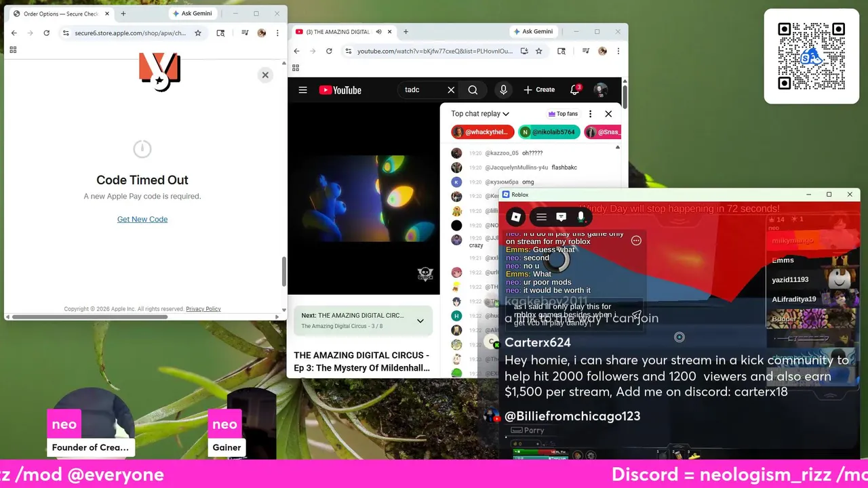The image size is (868, 488).
Task: Ask Gemini in Apple store window
Action: click(x=193, y=14)
